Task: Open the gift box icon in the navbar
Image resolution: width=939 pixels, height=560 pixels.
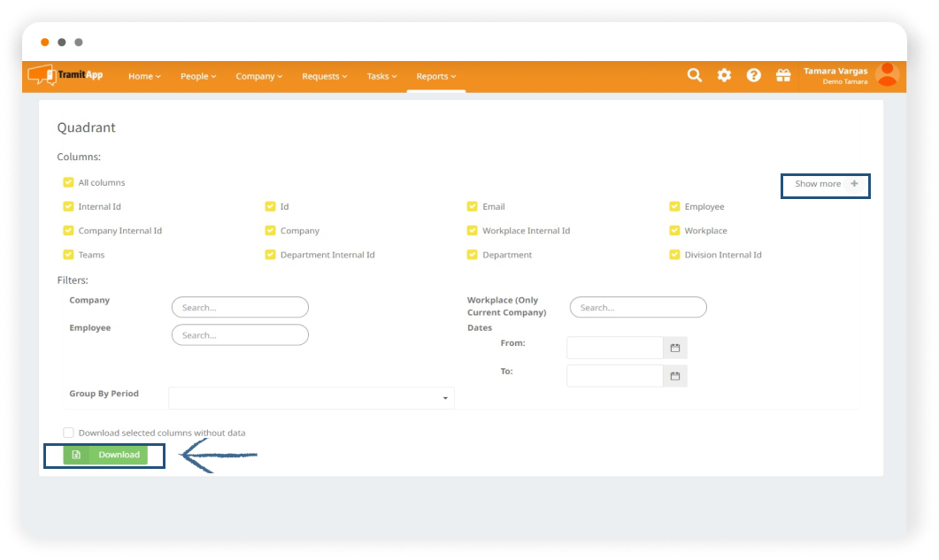Action: [x=784, y=75]
